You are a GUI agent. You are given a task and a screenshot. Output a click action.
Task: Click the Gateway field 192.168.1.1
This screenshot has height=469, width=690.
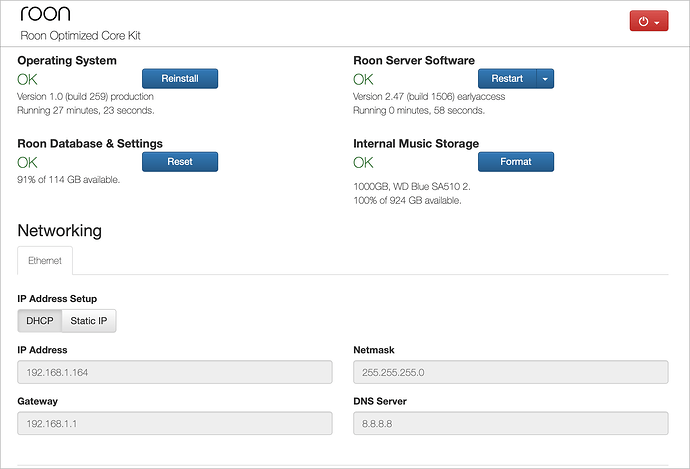(175, 423)
